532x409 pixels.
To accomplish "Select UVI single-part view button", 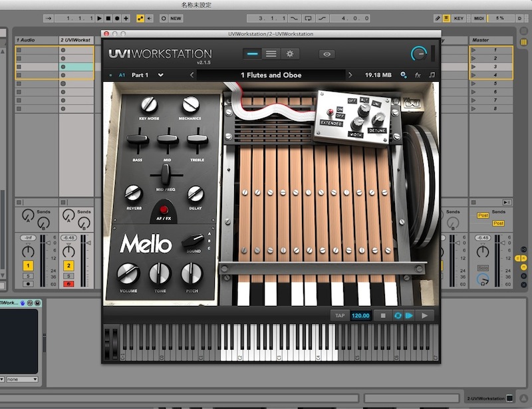I will (x=253, y=54).
